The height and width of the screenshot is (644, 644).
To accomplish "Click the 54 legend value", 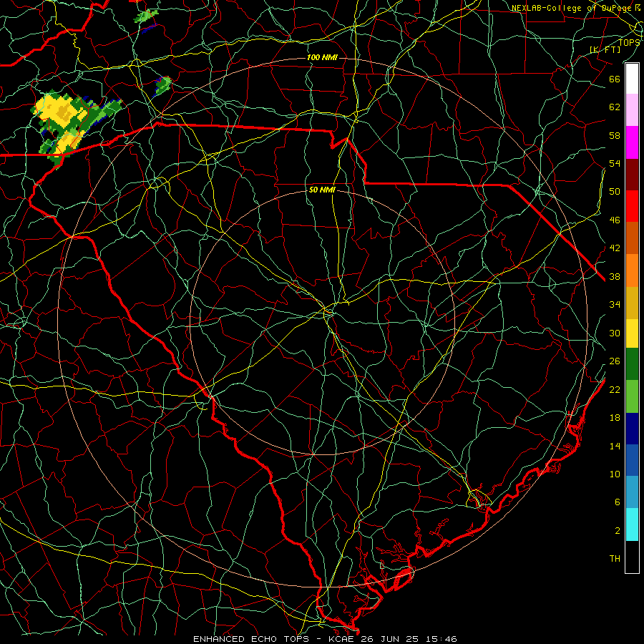I will (x=615, y=163).
